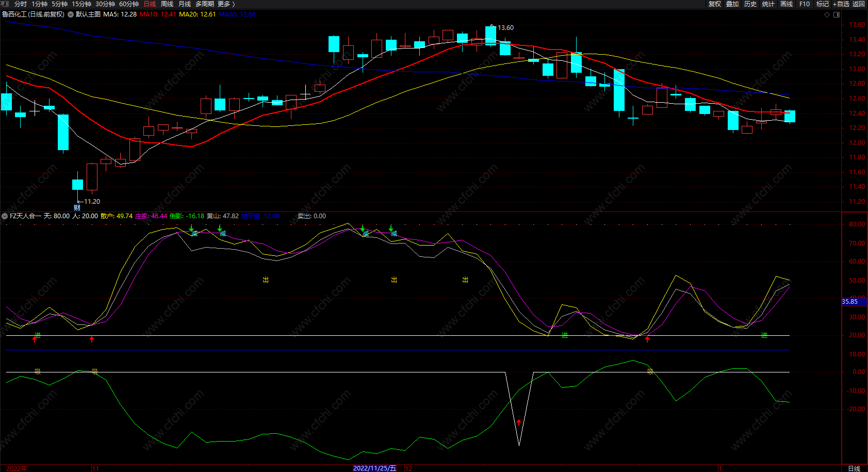Screen dimensions: 868x472
Task: Click the 庄家: 46.44 indicator value
Action: (151, 216)
